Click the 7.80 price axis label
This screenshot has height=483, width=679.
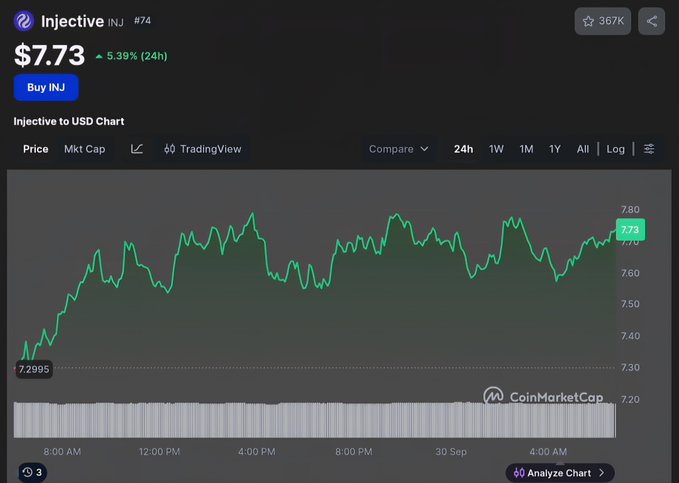(x=630, y=210)
